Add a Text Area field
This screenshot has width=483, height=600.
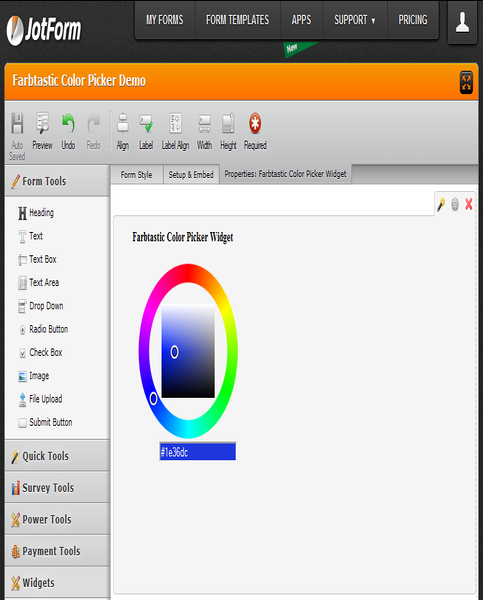(39, 283)
